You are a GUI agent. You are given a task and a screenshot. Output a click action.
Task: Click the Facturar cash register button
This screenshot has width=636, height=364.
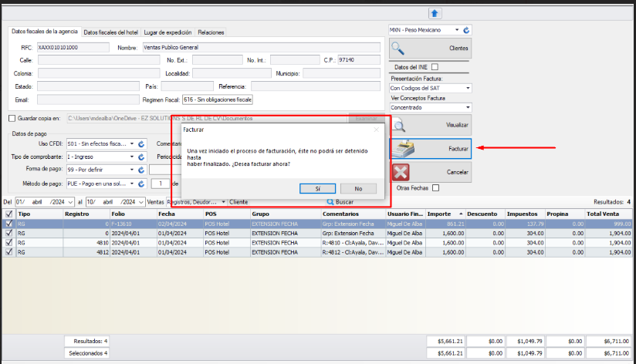(x=431, y=149)
